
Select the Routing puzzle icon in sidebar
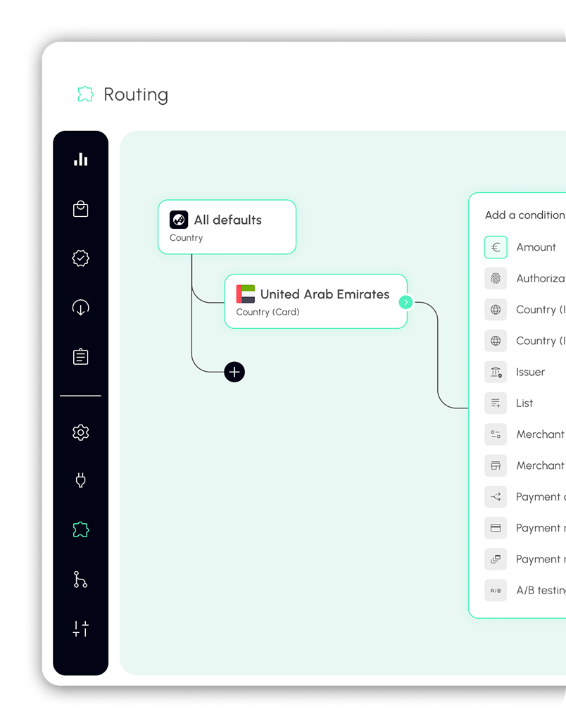click(x=81, y=530)
